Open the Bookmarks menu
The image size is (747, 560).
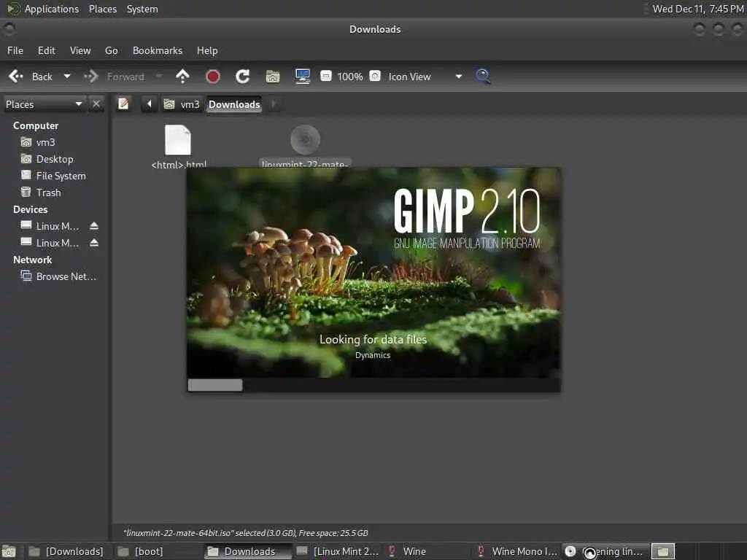click(x=158, y=50)
